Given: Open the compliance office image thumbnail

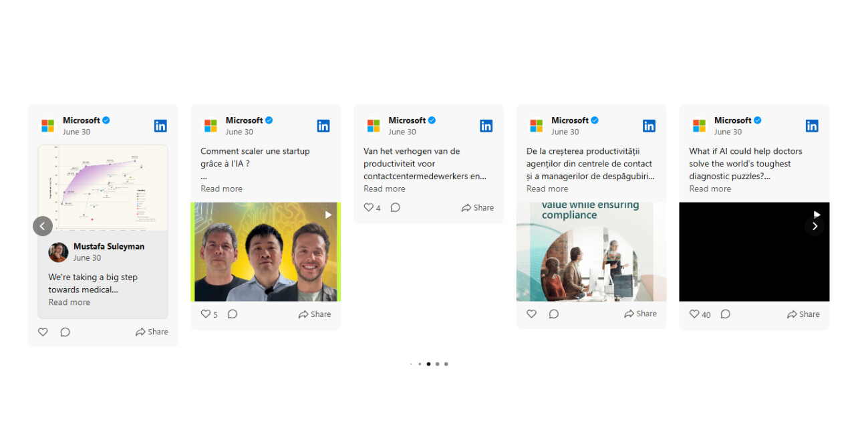Looking at the screenshot, I should [x=591, y=251].
